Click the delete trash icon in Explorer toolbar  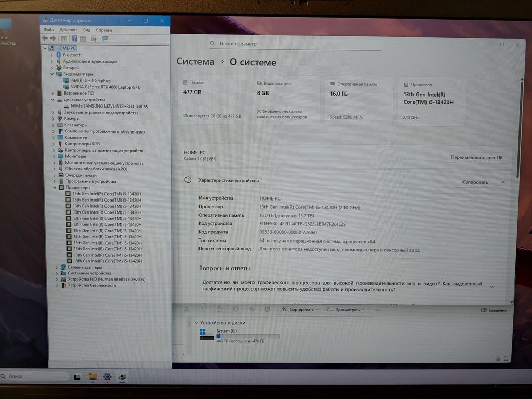click(267, 309)
